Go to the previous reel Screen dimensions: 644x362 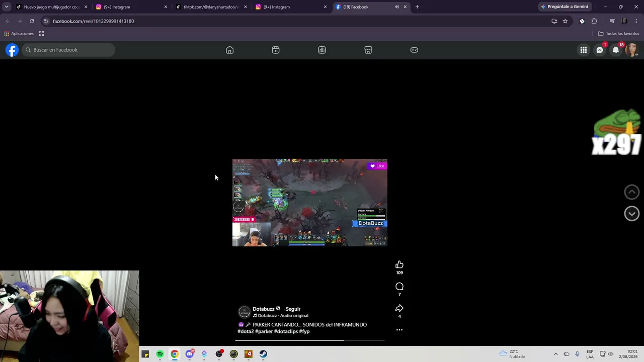pyautogui.click(x=632, y=192)
